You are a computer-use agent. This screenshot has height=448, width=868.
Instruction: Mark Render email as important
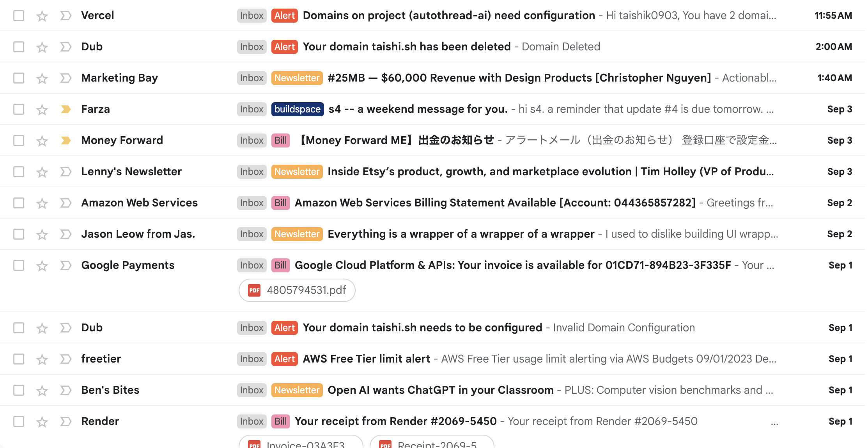click(66, 421)
